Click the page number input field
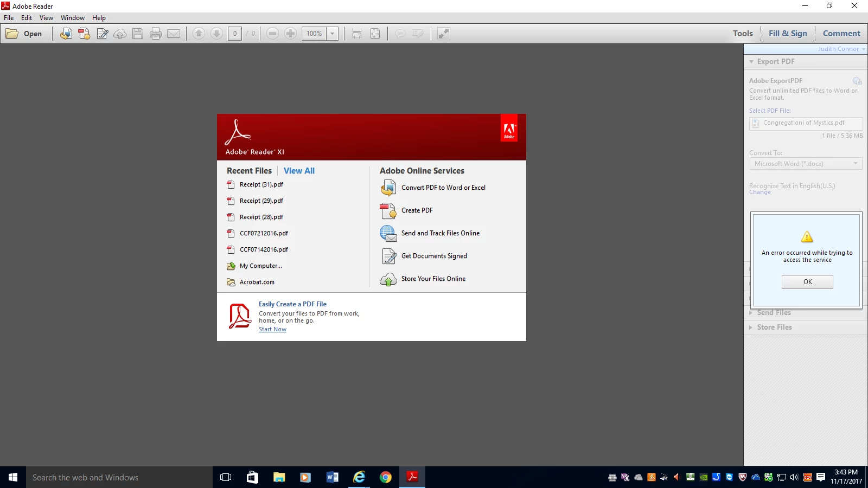The height and width of the screenshot is (488, 868). click(x=235, y=34)
